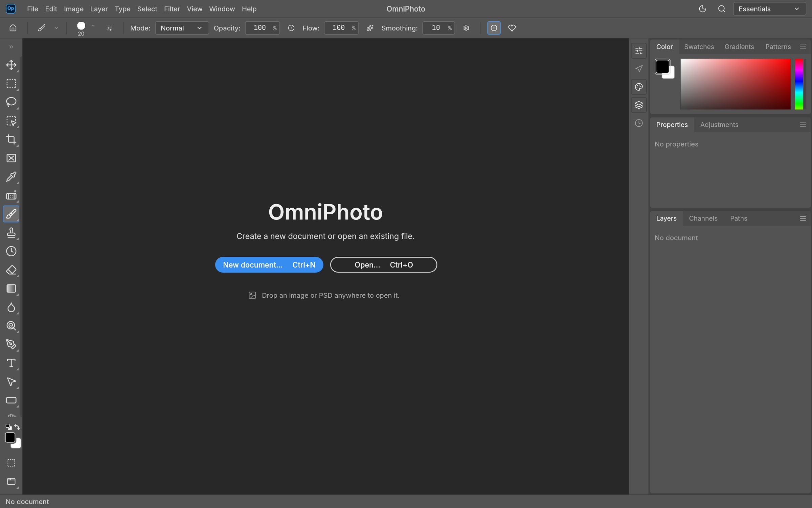Open the Essentials workspace dropdown
The width and height of the screenshot is (812, 508).
pyautogui.click(x=769, y=9)
